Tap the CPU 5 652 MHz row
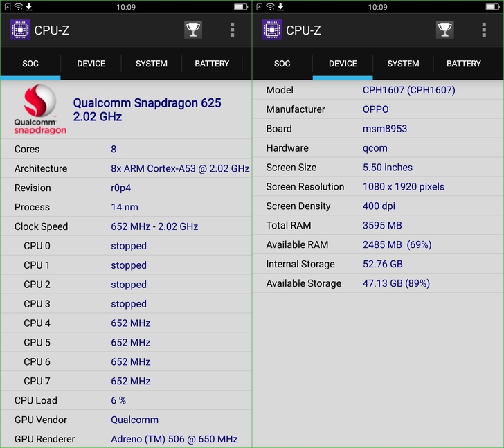 126,342
